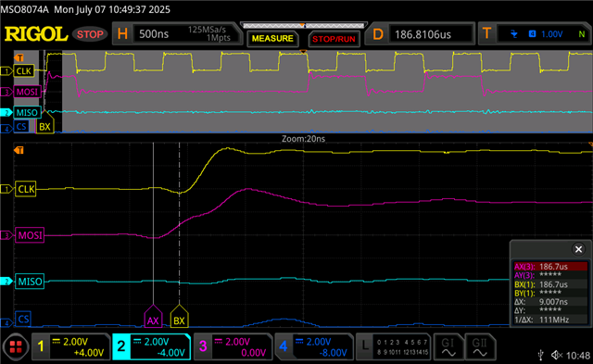This screenshot has height=364, width=593.
Task: Select the AX cursor marker
Action: (x=153, y=317)
